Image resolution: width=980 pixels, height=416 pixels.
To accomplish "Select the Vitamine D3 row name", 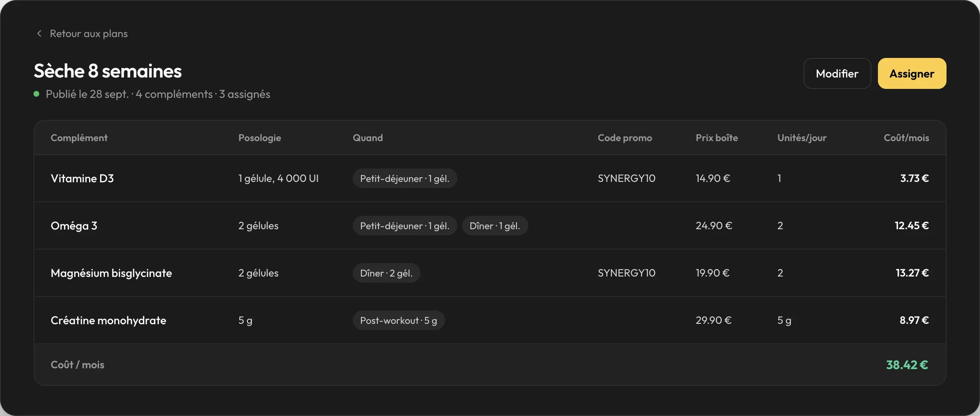I will pos(82,178).
